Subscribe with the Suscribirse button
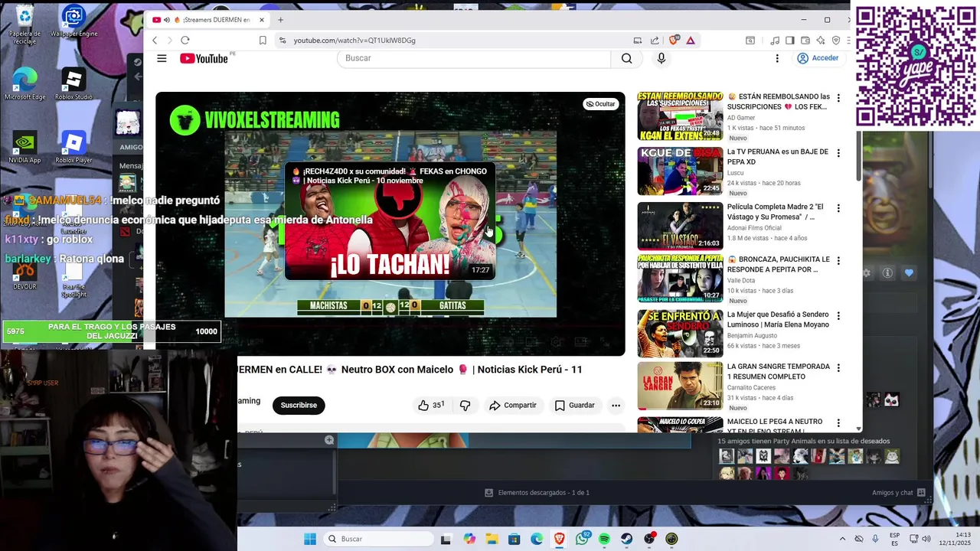The height and width of the screenshot is (551, 980). click(x=299, y=405)
